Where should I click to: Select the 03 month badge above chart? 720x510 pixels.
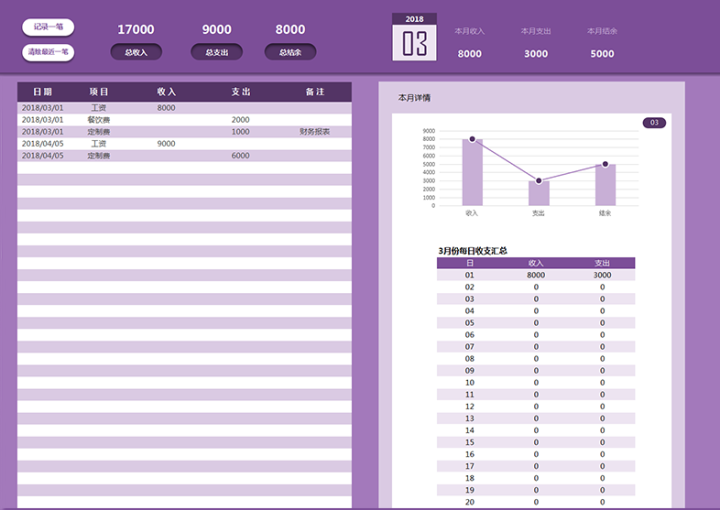pos(654,123)
